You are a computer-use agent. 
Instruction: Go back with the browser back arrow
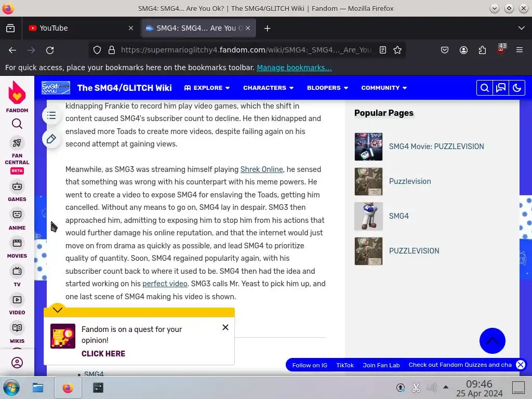tap(12, 50)
